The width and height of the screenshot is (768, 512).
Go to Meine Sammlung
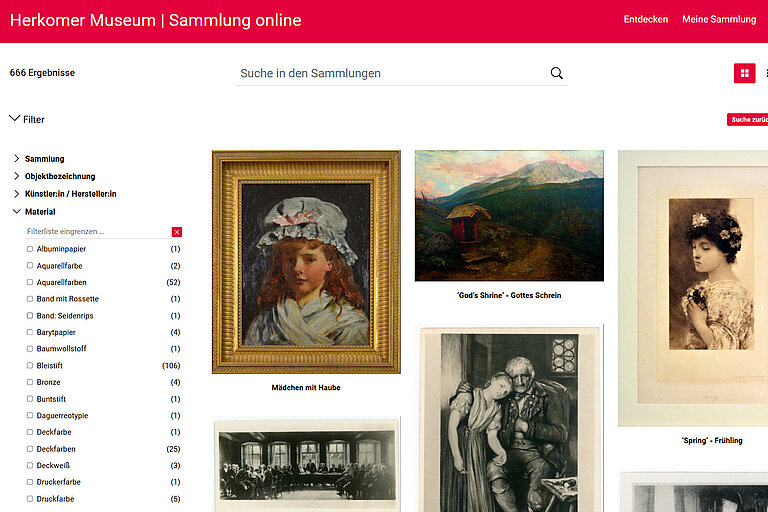pyautogui.click(x=719, y=20)
